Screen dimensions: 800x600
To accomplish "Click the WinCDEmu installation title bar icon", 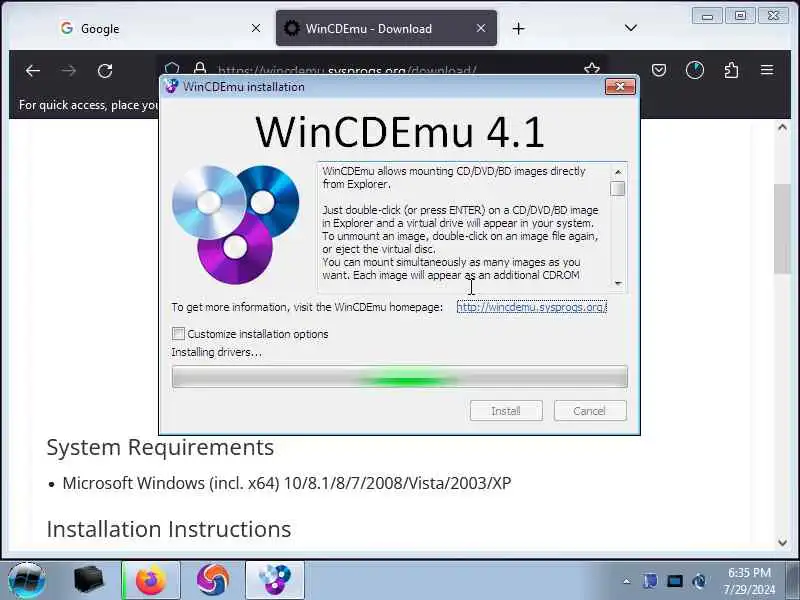I will (x=171, y=86).
